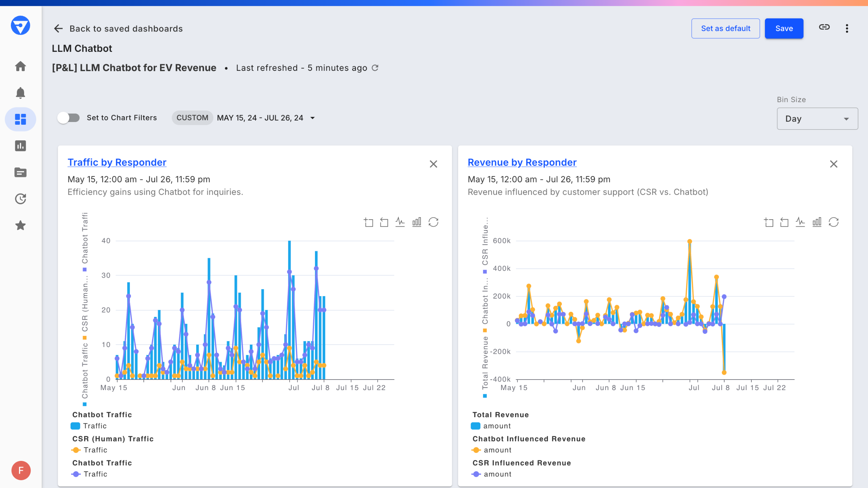
Task: Open alerts bell in sidebar
Action: [x=20, y=93]
